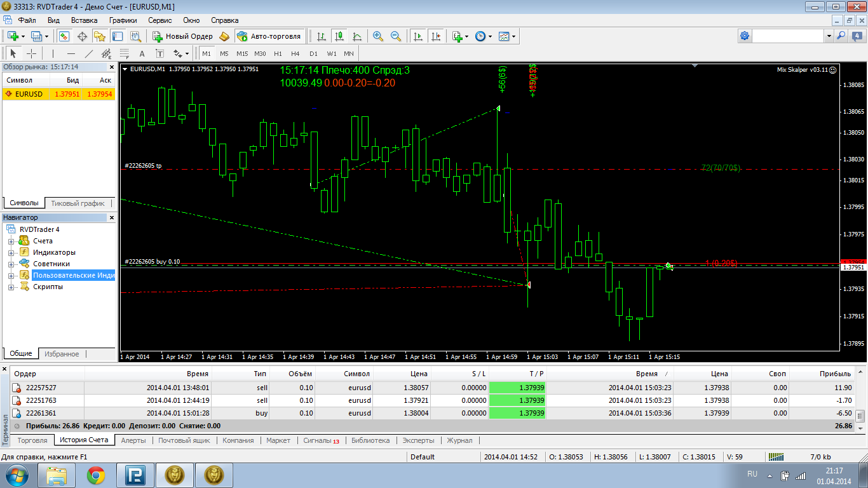Switch to the D1 timeframe
The height and width of the screenshot is (488, 868).
point(313,53)
